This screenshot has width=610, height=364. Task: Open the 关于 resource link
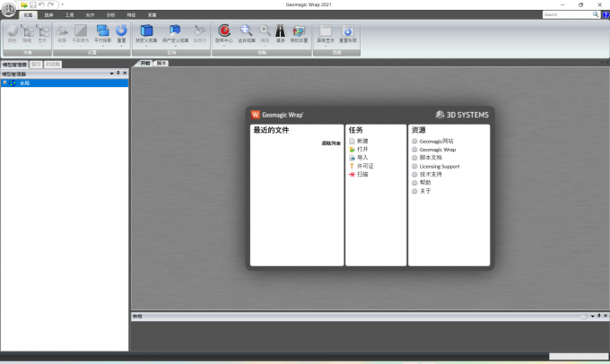[425, 191]
